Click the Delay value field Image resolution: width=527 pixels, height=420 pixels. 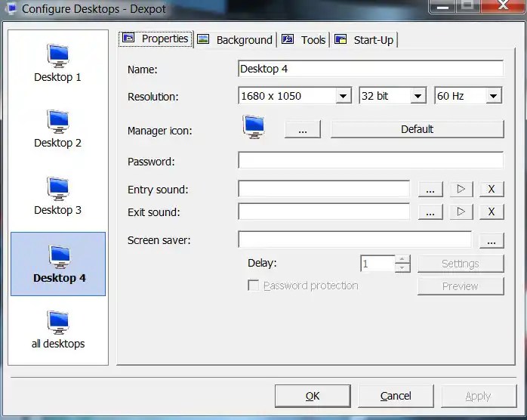coord(378,264)
